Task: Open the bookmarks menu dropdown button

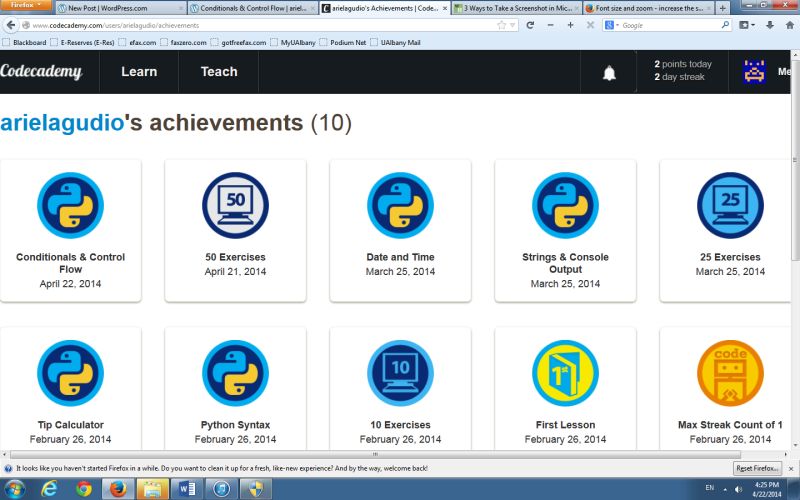Action: point(747,25)
